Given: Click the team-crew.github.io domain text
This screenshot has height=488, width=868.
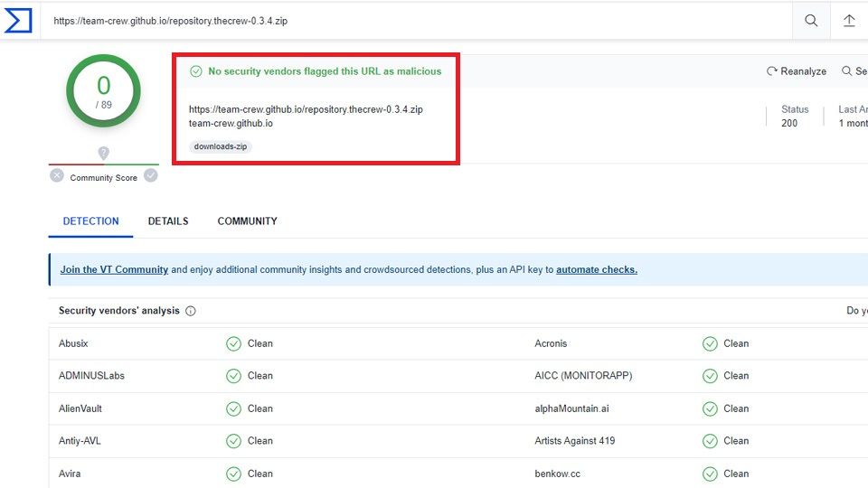Looking at the screenshot, I should click(x=231, y=124).
